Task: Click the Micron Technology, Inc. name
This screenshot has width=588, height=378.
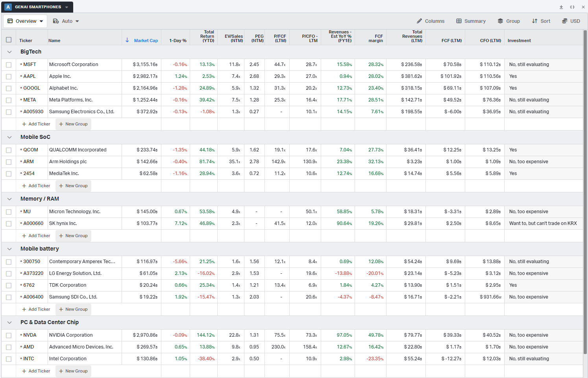Action: 75,212
